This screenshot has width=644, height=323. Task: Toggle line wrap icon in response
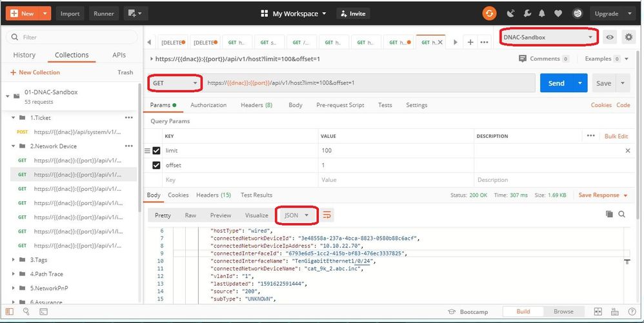point(327,215)
